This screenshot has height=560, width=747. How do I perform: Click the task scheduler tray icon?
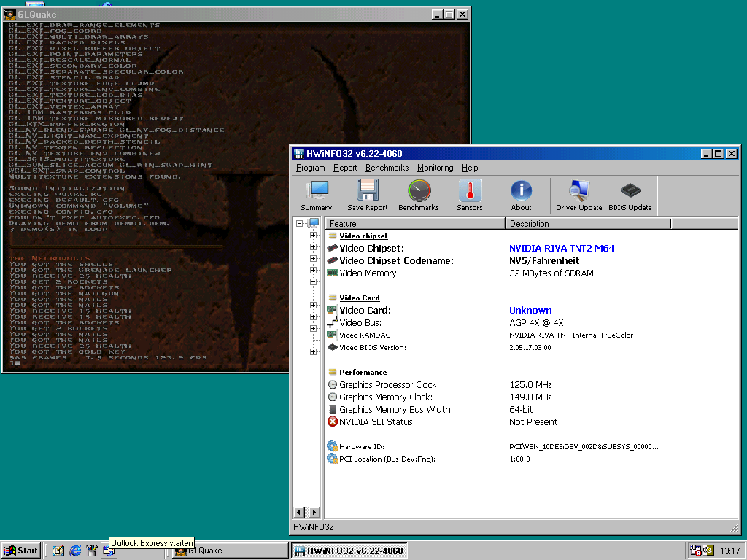[x=695, y=551]
